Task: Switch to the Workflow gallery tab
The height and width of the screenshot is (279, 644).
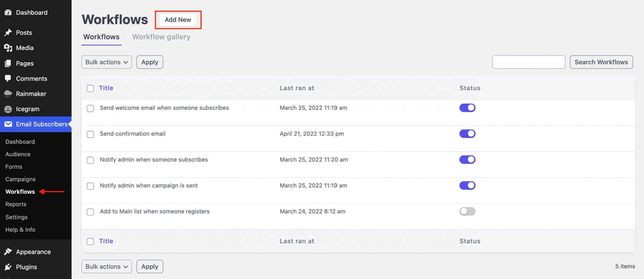Action: [161, 36]
